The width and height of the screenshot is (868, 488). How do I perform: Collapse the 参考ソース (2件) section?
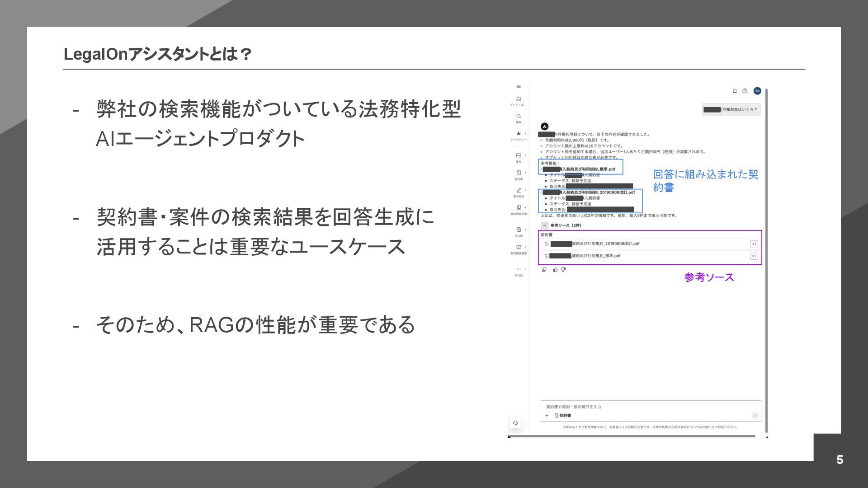545,225
